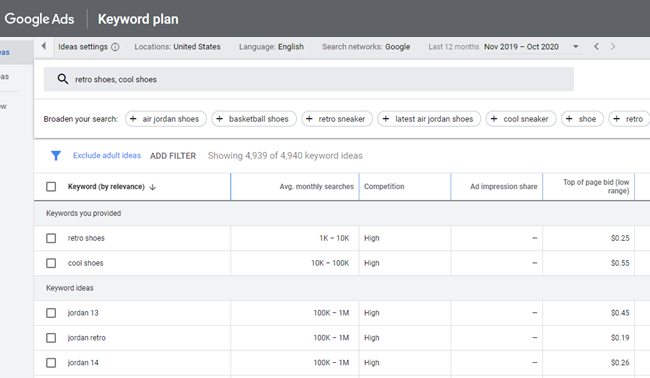Select the jordan retro checkbox
This screenshot has height=378, width=650.
click(51, 338)
